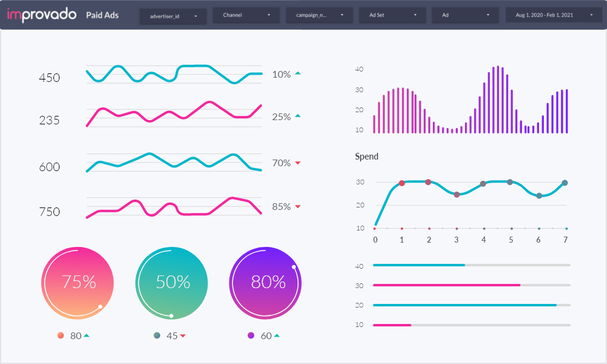Expand the Channel filter dropdown
This screenshot has height=364, width=607.
tap(246, 15)
